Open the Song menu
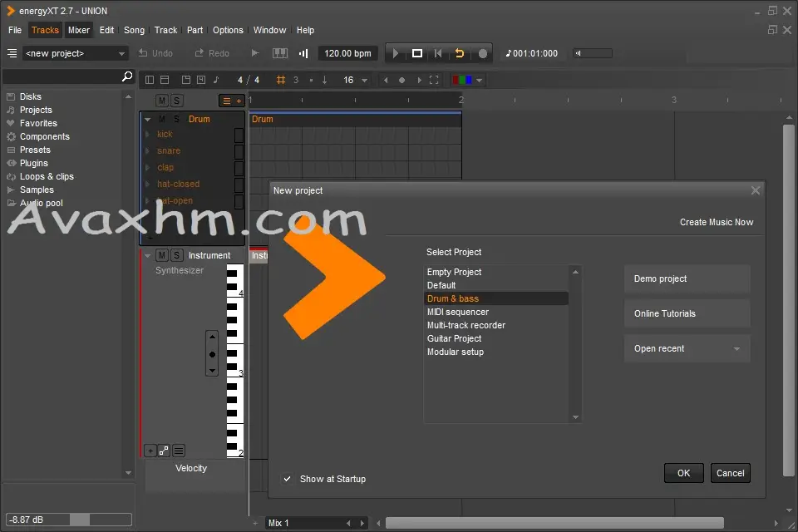798x532 pixels. click(135, 30)
